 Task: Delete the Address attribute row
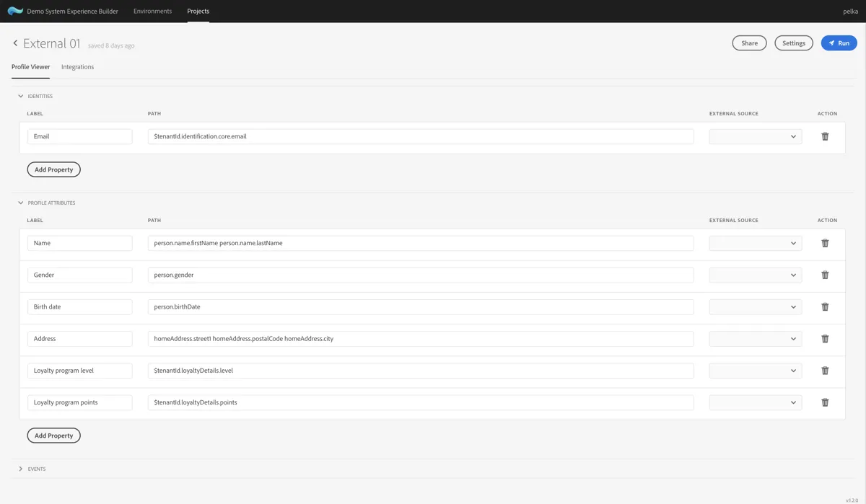825,339
